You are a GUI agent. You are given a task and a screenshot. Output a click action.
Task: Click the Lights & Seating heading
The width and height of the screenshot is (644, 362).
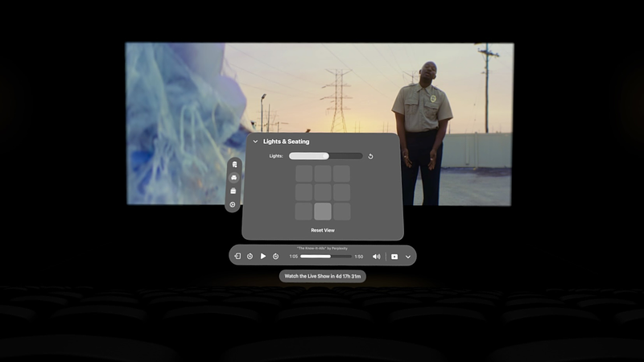[287, 142]
